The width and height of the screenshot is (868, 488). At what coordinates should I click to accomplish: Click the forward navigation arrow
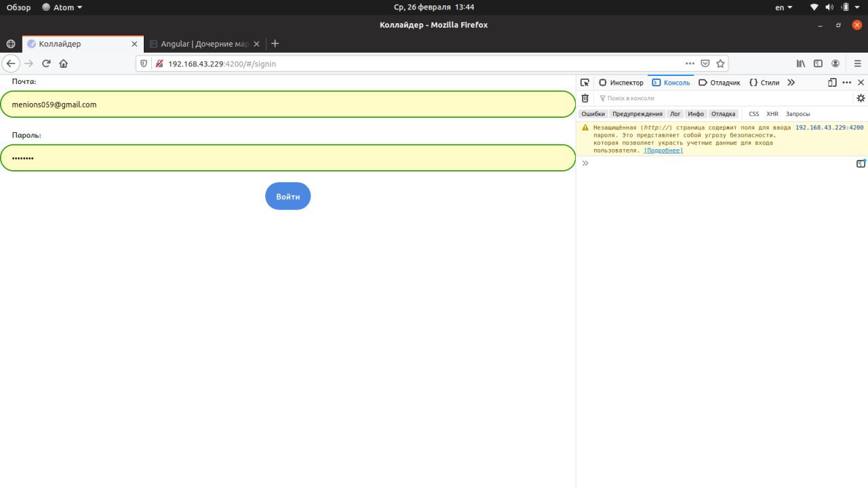click(28, 64)
